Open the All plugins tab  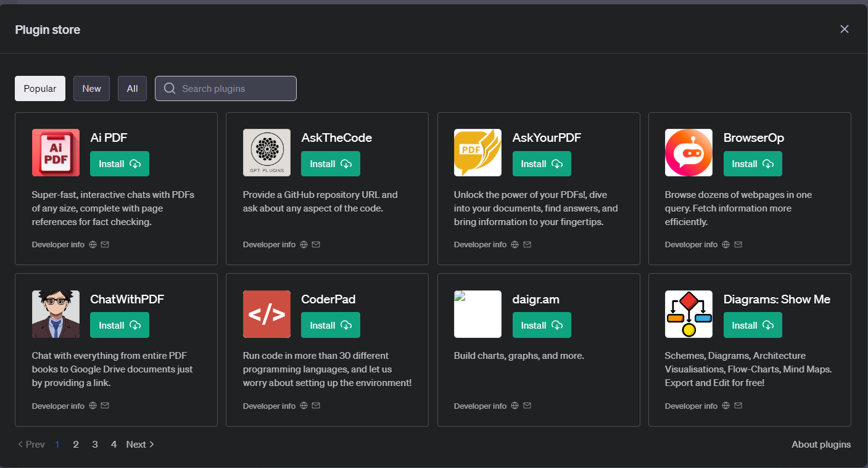pos(132,88)
